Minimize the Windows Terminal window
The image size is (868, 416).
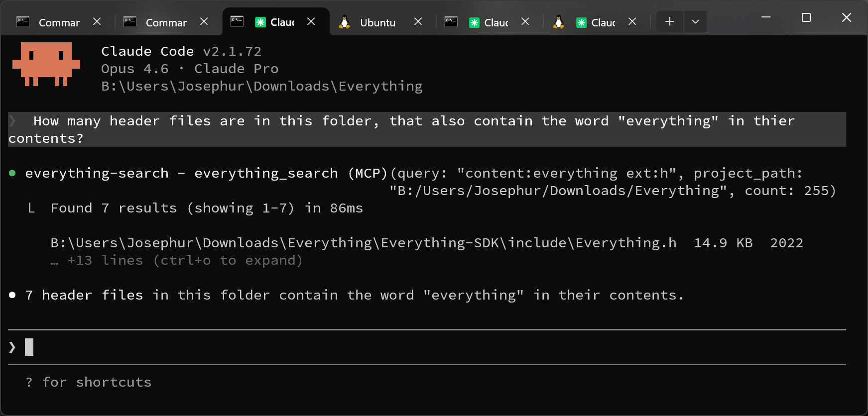[766, 17]
